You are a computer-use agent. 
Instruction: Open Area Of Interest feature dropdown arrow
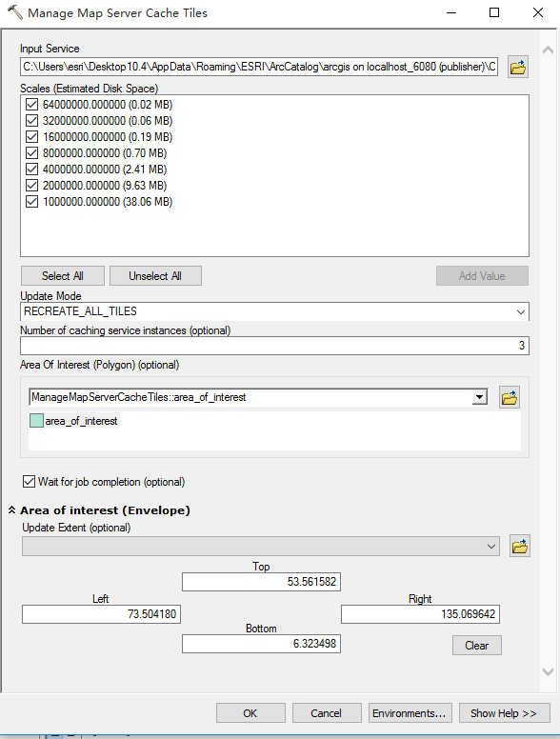coord(479,397)
